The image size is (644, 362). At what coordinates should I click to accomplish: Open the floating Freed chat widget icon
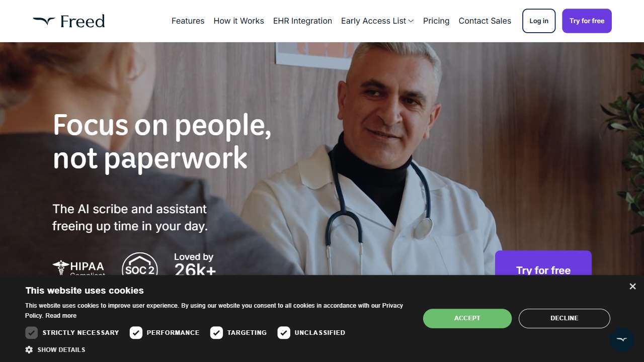[622, 340]
